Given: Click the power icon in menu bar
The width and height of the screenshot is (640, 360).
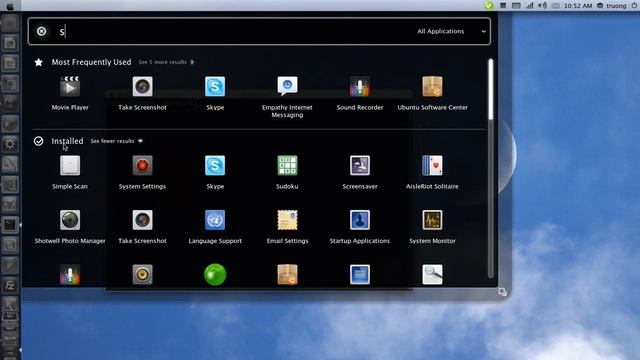Looking at the screenshot, I should coord(635,6).
